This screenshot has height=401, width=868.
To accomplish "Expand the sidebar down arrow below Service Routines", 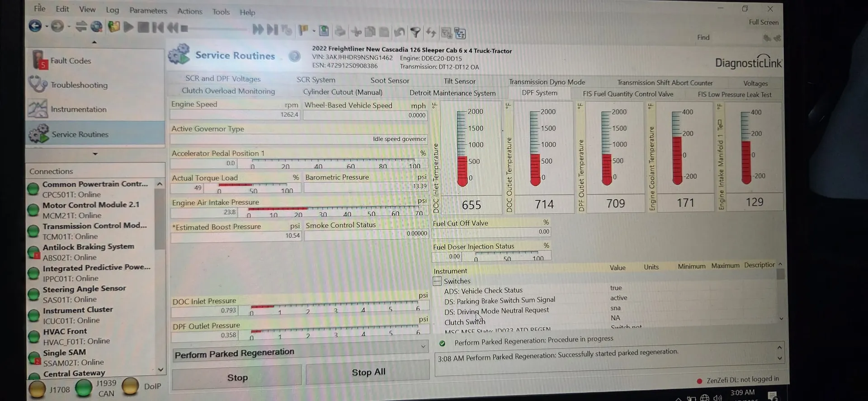I will coord(95,154).
